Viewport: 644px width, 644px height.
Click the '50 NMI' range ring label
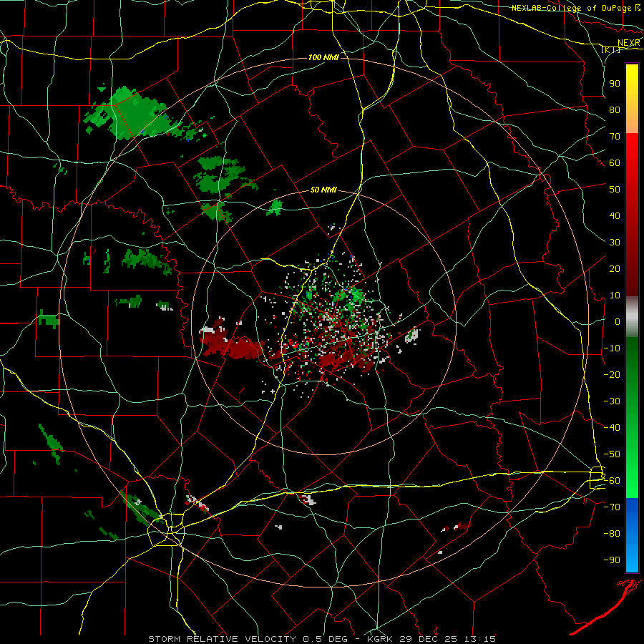point(323,190)
